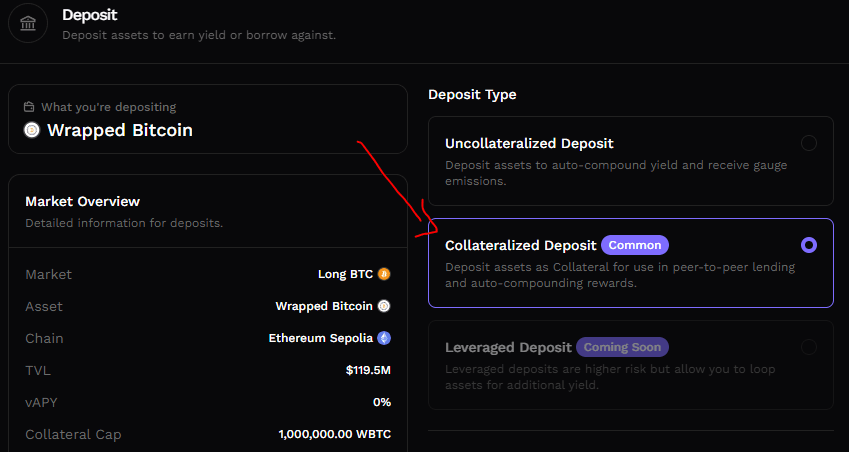Click the Long BTC market label
The height and width of the screenshot is (452, 849).
(345, 274)
